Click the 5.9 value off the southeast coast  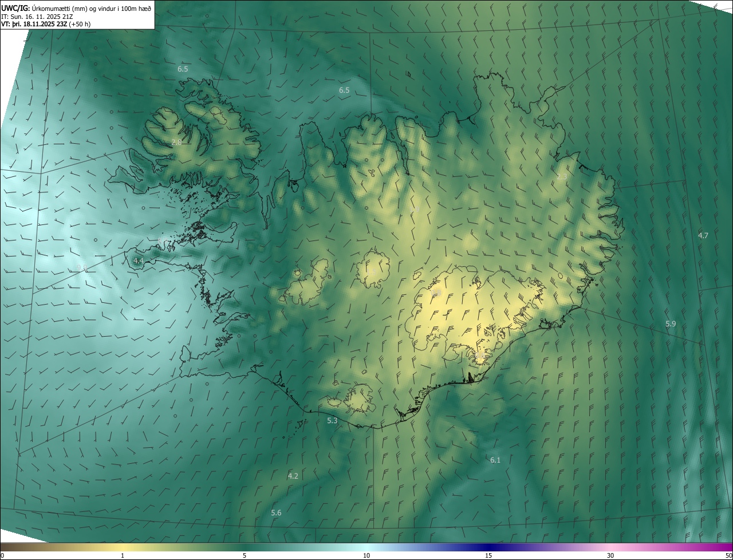[x=671, y=324]
